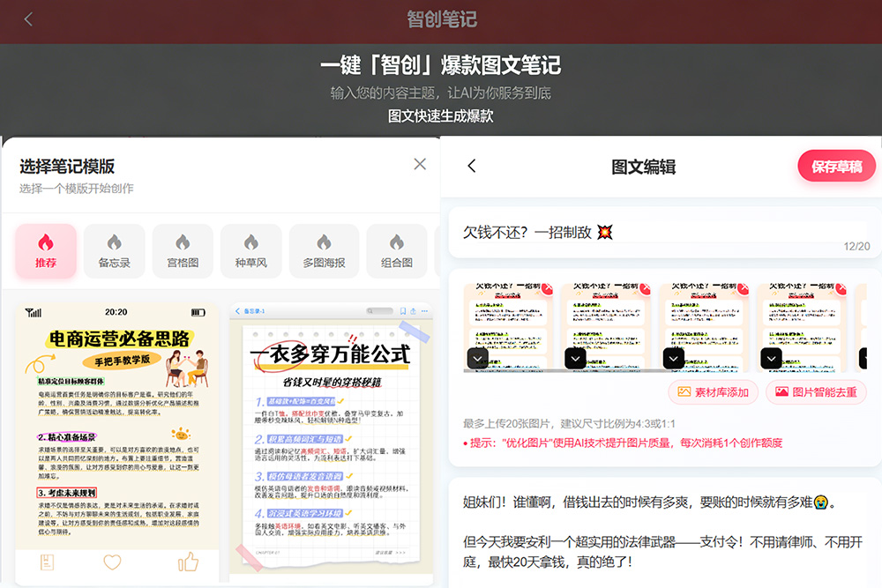Open the 宫格图 template category
This screenshot has height=588, width=882.
[x=183, y=250]
